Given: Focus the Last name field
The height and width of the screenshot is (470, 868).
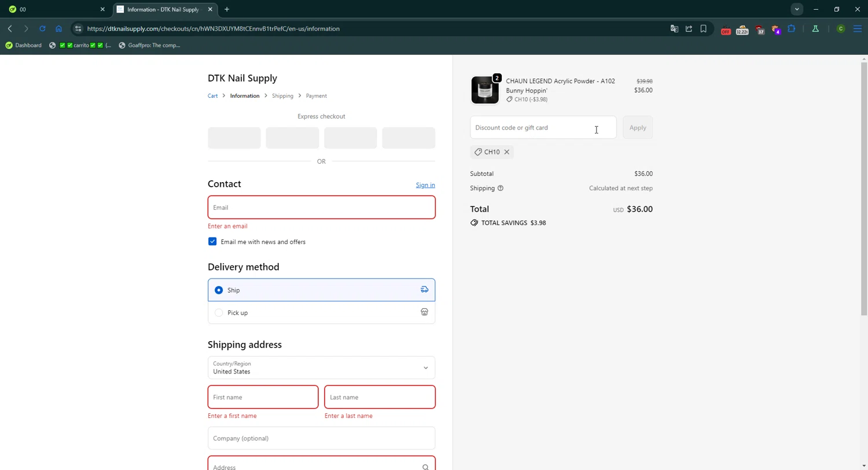Looking at the screenshot, I should [x=380, y=397].
